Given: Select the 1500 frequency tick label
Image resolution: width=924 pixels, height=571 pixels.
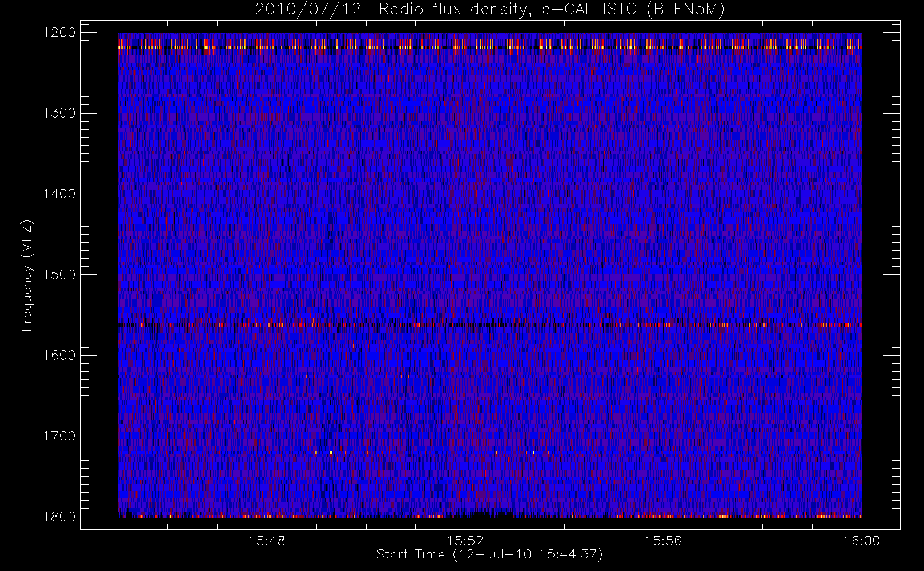Looking at the screenshot, I should click(x=59, y=275).
